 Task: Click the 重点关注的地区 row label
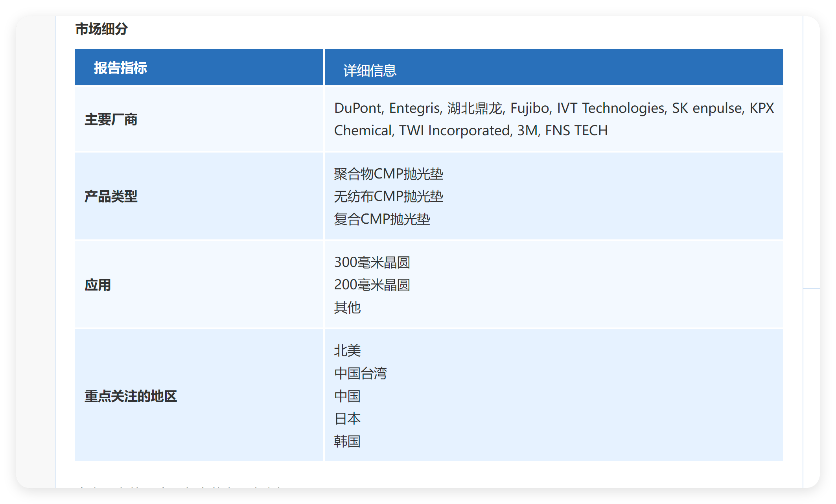131,396
